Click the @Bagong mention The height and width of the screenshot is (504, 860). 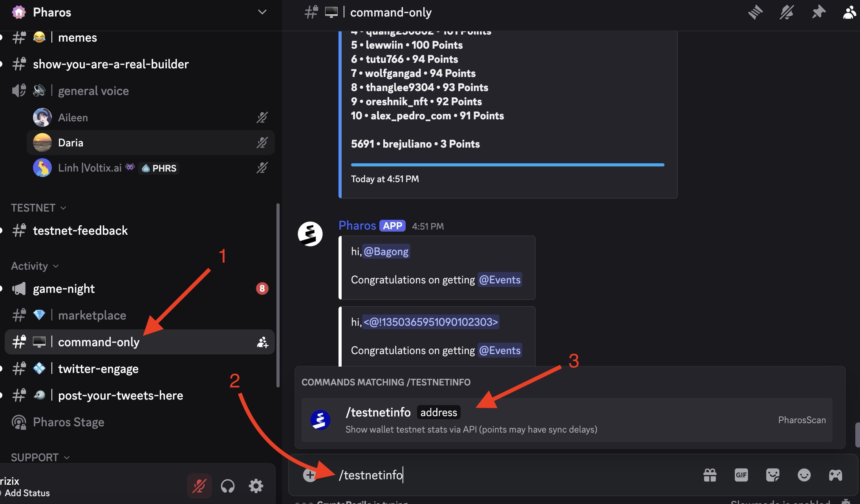click(386, 251)
